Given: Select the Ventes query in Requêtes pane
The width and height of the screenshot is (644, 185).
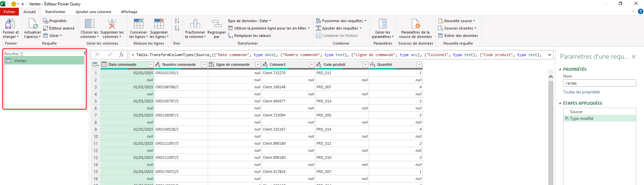Looking at the screenshot, I should [44, 61].
